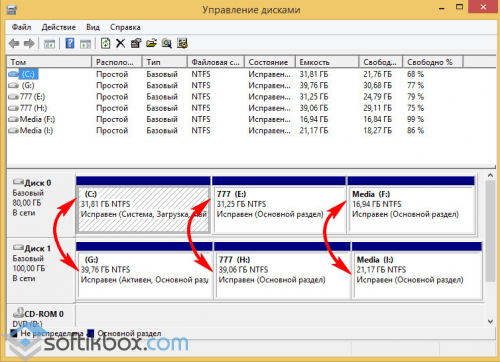Click the Forward arrow in toolbar
The width and height of the screenshot is (500, 362).
[29, 43]
